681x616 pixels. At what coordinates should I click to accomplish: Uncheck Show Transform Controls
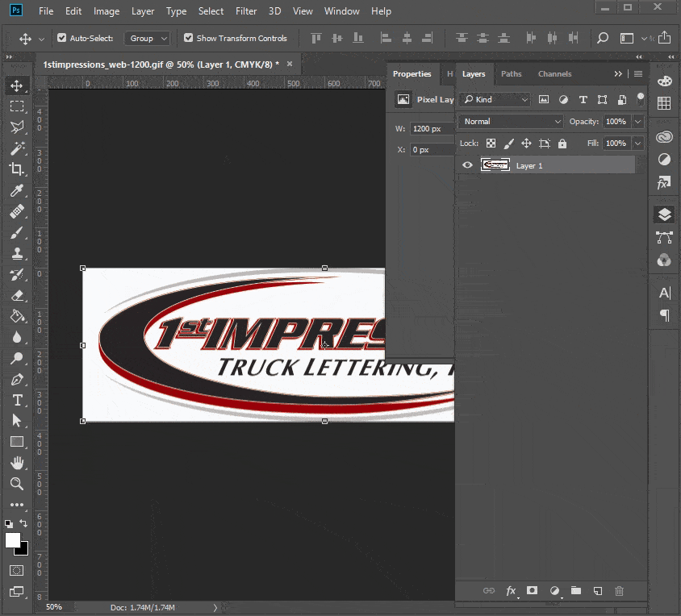coord(188,38)
